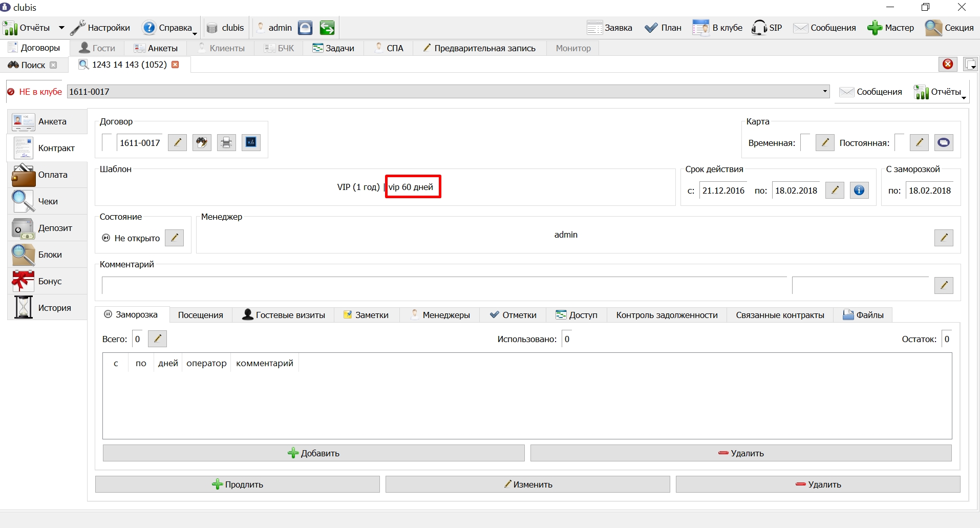Screen dimensions: 980x528
Task: Click Сообщения next to contract selector
Action: (x=871, y=92)
